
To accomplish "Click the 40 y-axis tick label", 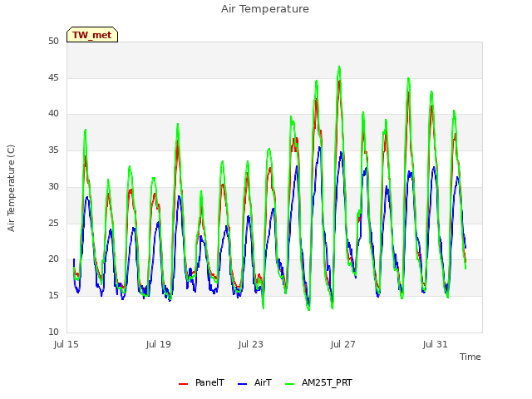I will [53, 114].
